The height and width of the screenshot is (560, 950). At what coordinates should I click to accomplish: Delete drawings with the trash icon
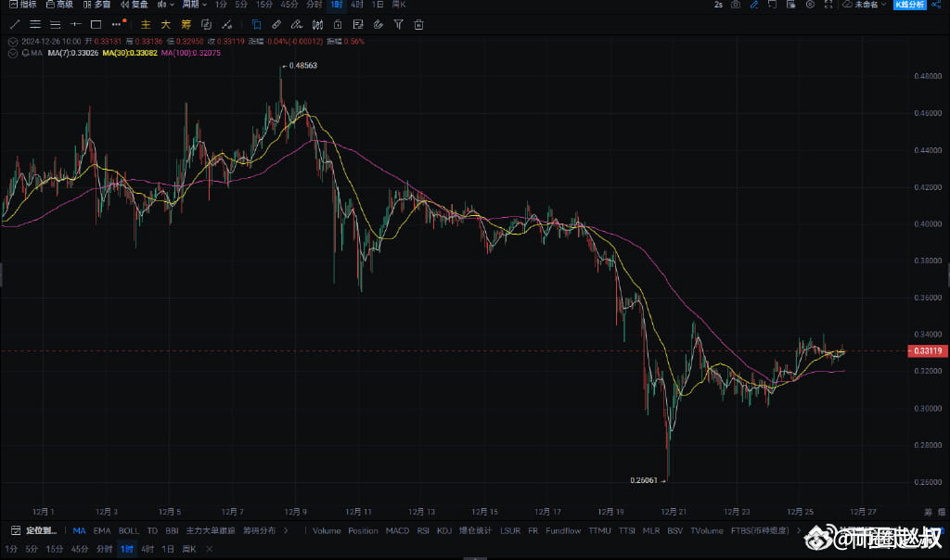tap(418, 25)
